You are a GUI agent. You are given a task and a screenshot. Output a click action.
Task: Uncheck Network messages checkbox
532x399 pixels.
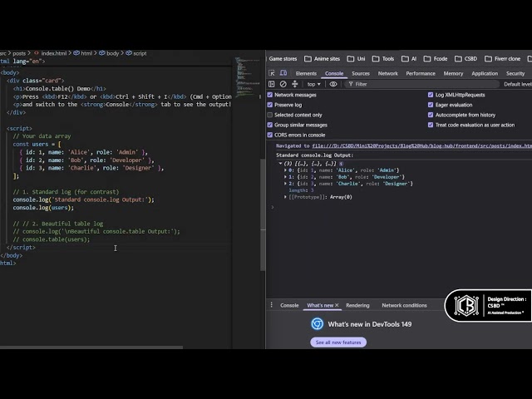(x=270, y=95)
